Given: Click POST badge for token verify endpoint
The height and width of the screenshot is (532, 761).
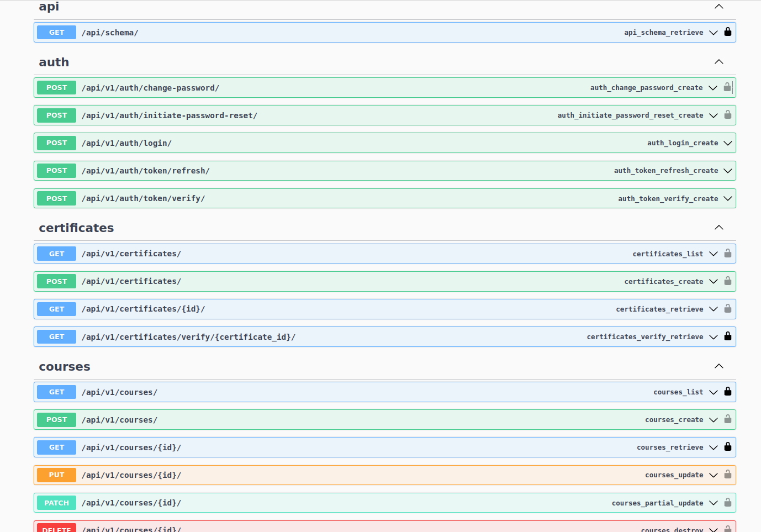Looking at the screenshot, I should (56, 198).
